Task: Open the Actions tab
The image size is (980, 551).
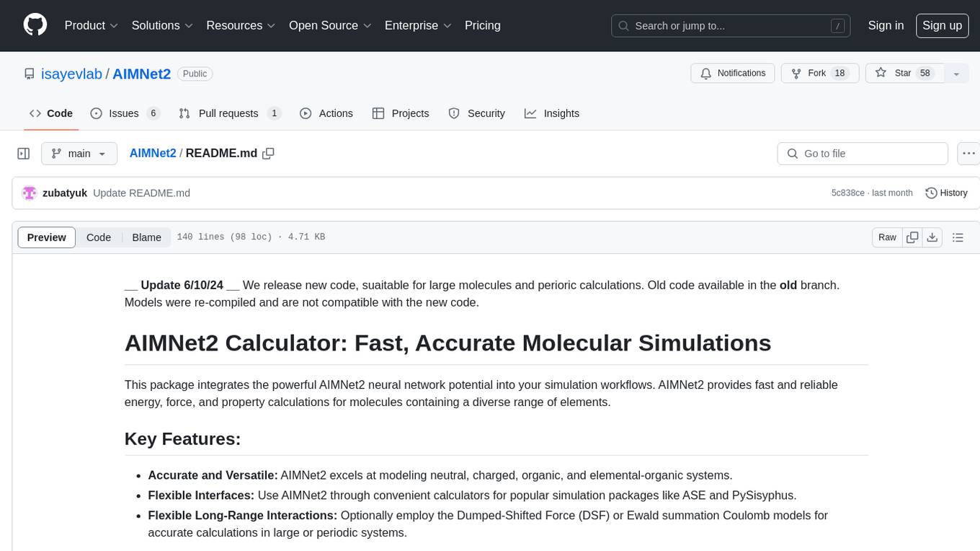Action: coord(326,113)
